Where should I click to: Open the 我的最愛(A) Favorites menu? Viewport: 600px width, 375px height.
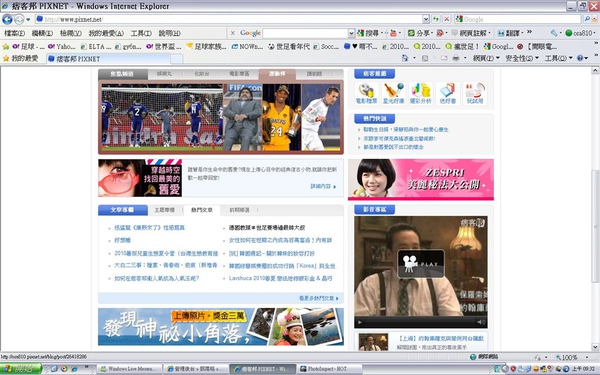[x=106, y=33]
